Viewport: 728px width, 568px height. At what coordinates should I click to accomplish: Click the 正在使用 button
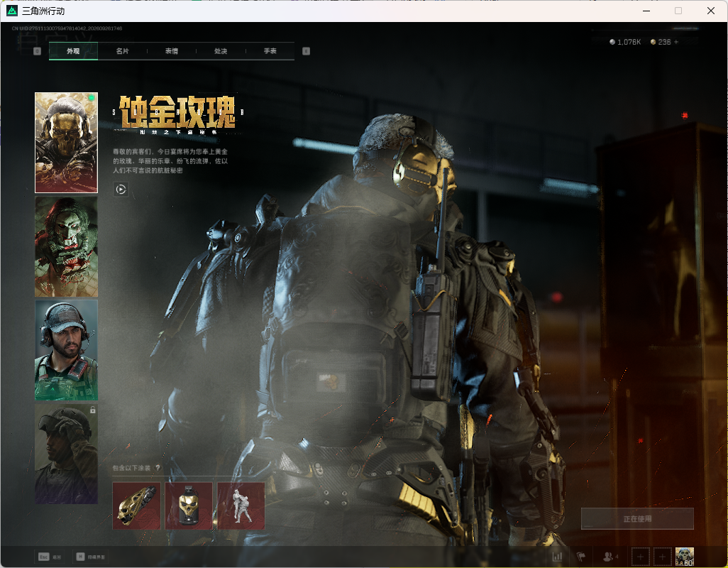click(x=637, y=519)
